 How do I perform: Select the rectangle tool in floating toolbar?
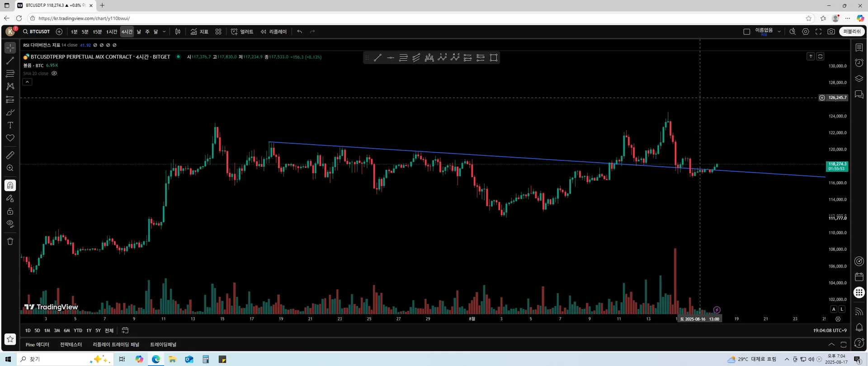point(494,58)
